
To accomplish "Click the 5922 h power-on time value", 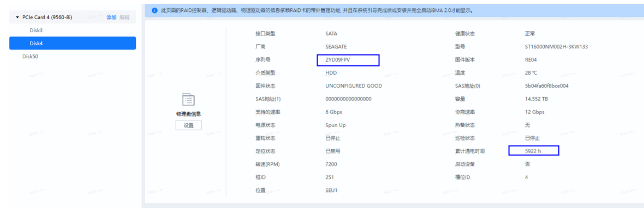I will [533, 151].
